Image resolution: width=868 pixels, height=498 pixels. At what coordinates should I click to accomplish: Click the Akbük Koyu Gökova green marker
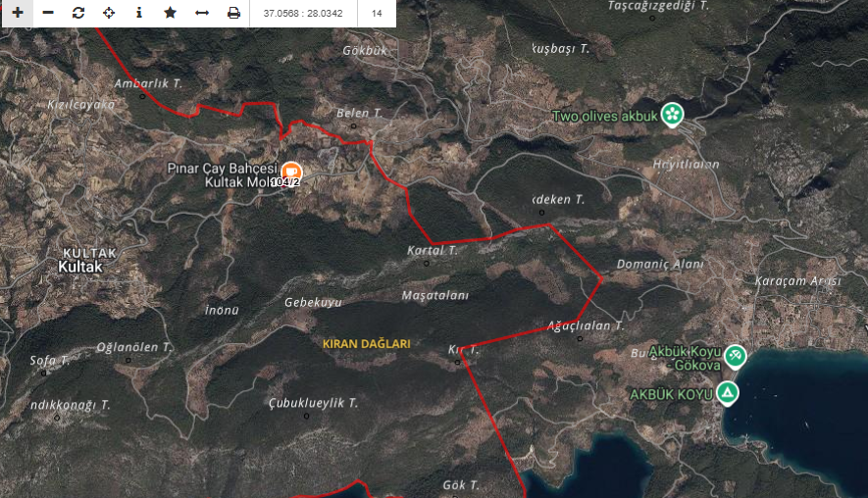(736, 356)
